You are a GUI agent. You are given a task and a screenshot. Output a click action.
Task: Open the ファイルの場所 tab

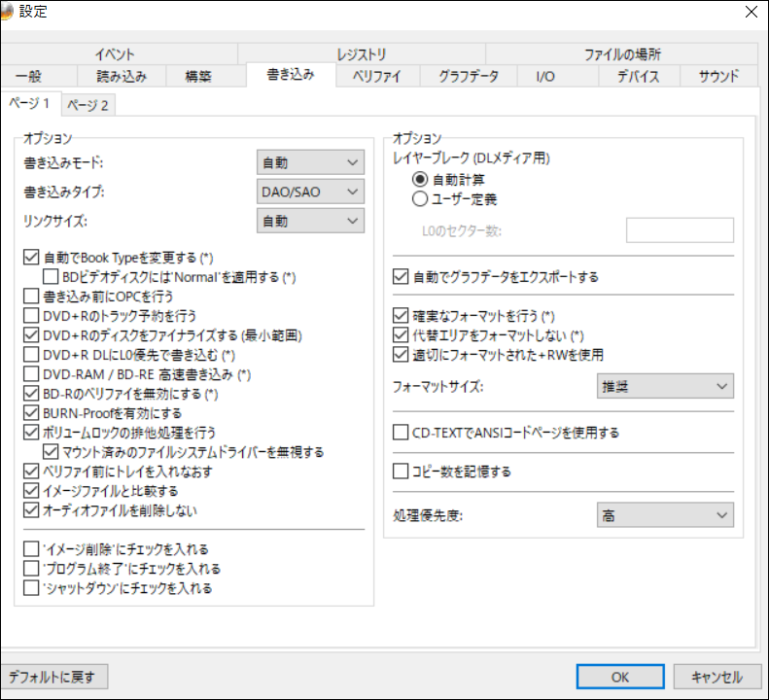(622, 53)
